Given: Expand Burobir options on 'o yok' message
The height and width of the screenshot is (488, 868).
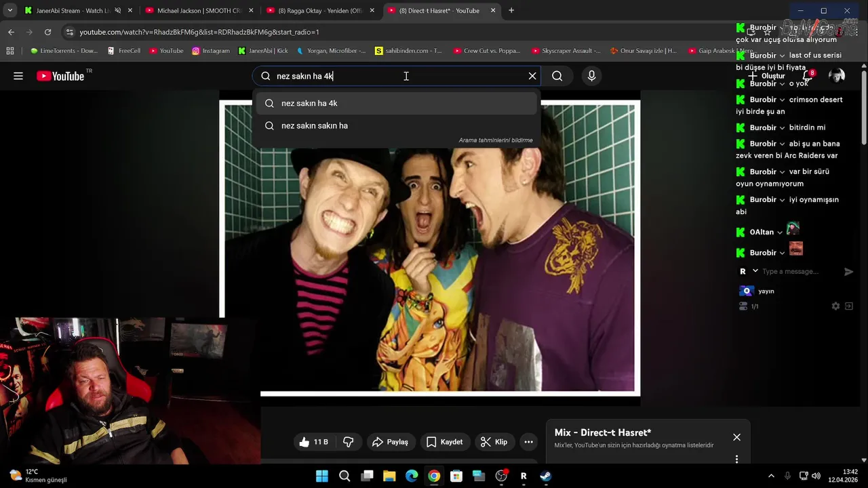Looking at the screenshot, I should [782, 83].
